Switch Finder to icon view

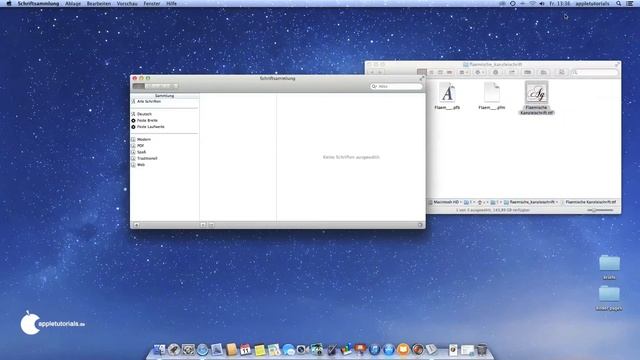tap(422, 72)
